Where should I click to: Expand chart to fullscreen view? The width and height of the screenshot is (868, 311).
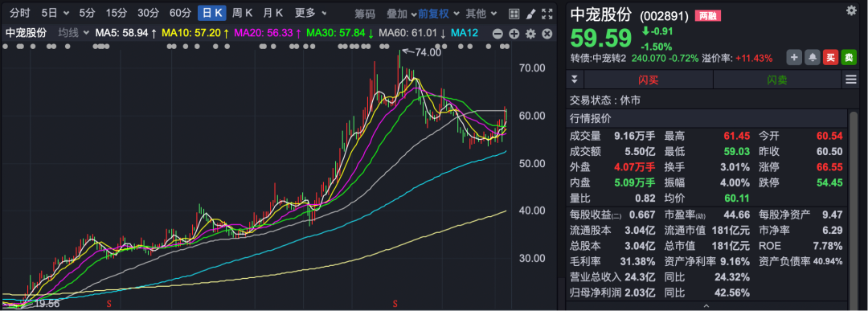click(547, 14)
